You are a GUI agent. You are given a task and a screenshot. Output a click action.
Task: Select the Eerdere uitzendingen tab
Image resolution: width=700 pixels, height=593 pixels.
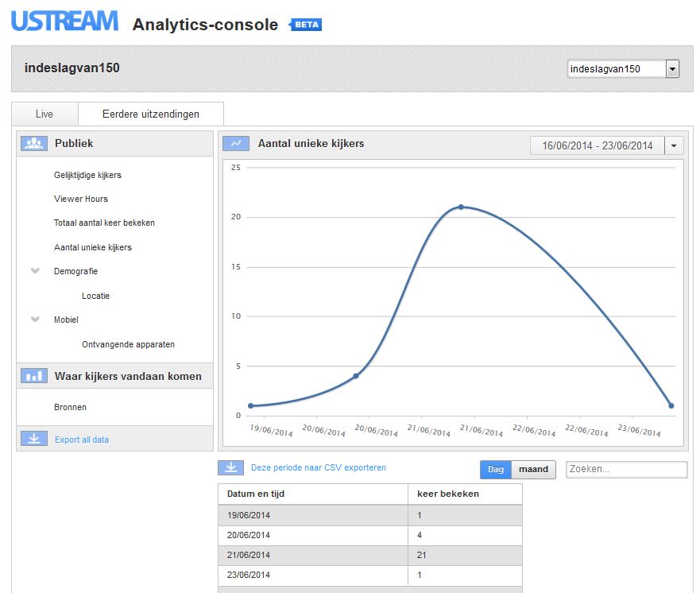[x=151, y=114]
